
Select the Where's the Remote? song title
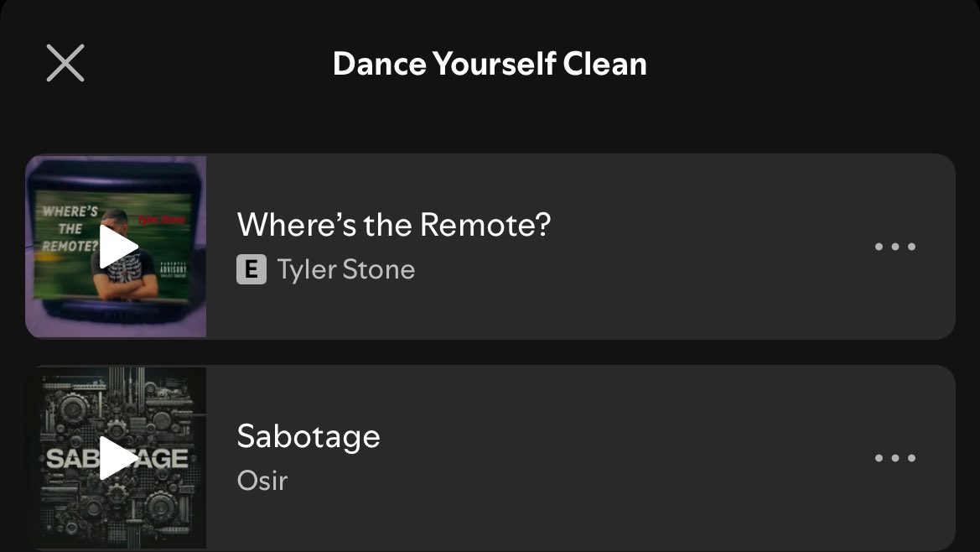coord(394,225)
